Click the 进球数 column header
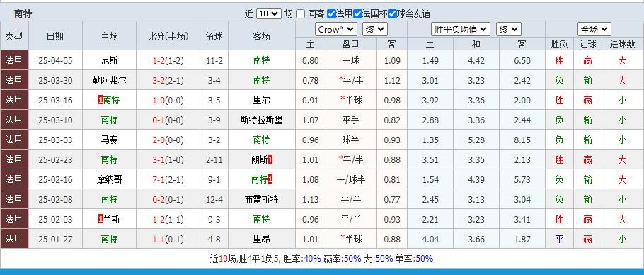Viewport: 644px width, 275px height. point(622,45)
